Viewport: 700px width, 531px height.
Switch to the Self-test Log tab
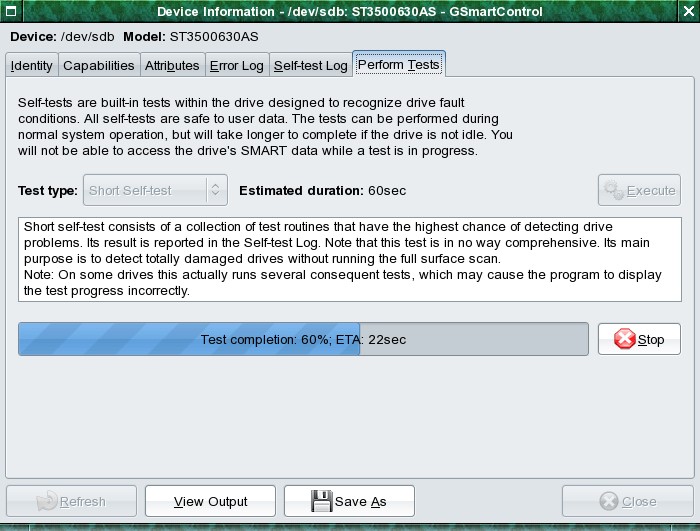pos(311,65)
